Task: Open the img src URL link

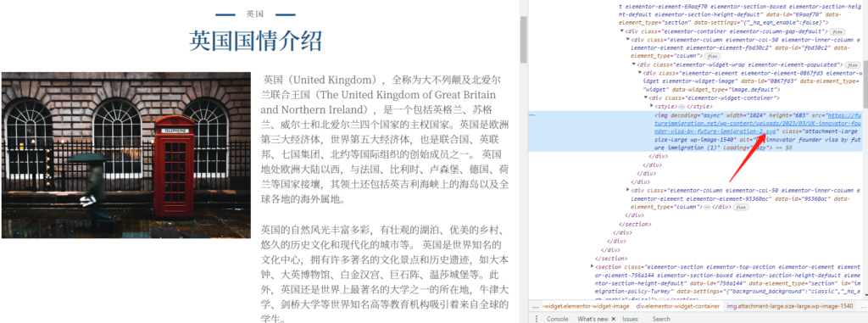Action: click(x=758, y=124)
